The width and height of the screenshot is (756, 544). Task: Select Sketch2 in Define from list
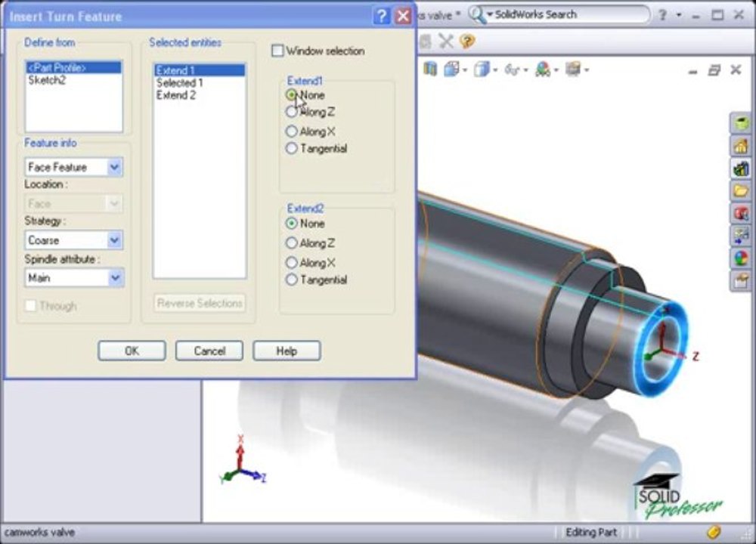[x=74, y=80]
